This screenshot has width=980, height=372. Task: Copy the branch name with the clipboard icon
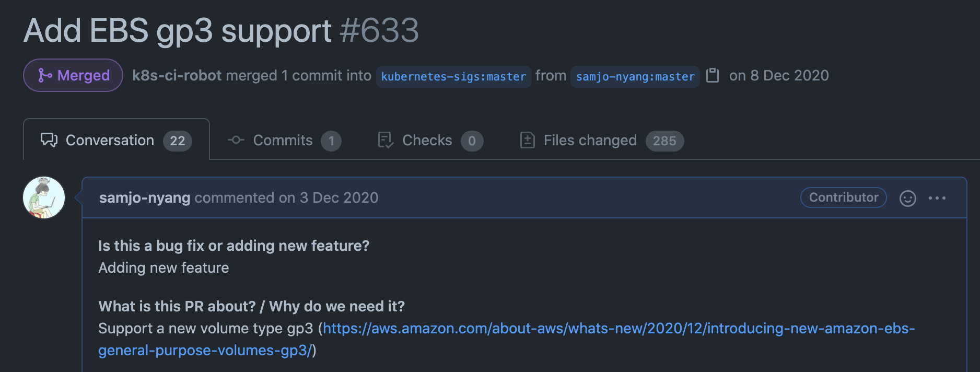pyautogui.click(x=714, y=75)
